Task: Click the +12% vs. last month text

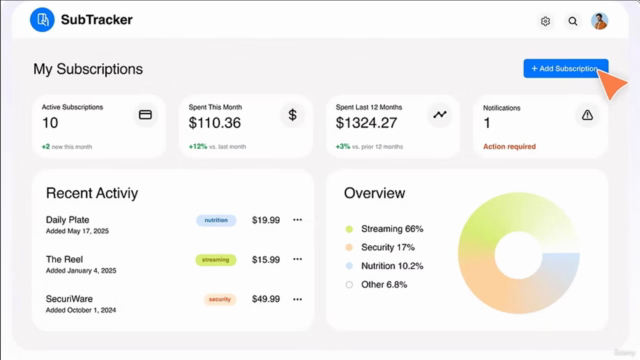Action: point(217,147)
